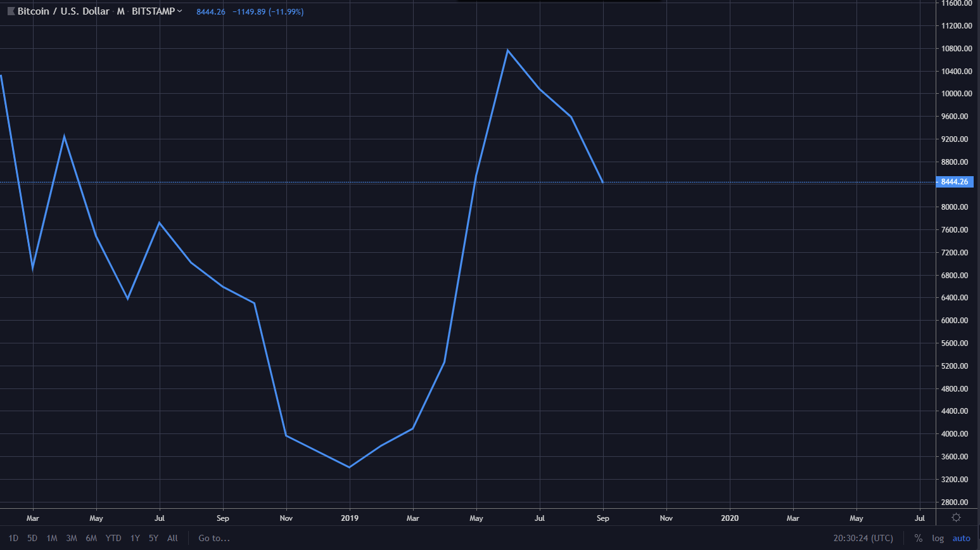Open the symbol dropdown next to BITSTAMP
This screenshot has width=980, height=550.
[180, 11]
